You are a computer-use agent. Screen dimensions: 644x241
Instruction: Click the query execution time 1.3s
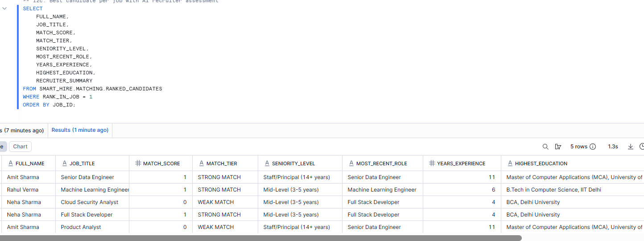click(613, 147)
